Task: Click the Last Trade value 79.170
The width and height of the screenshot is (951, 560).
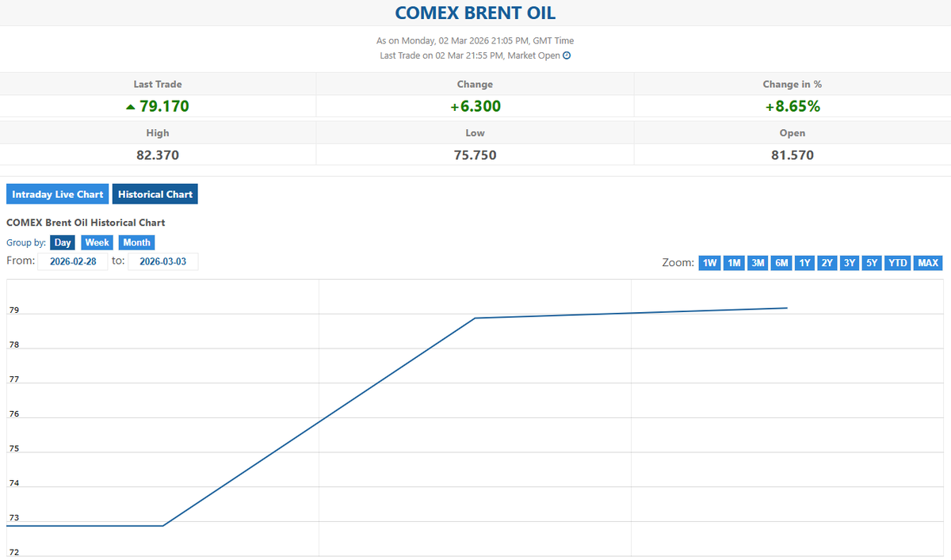Action: click(x=164, y=106)
